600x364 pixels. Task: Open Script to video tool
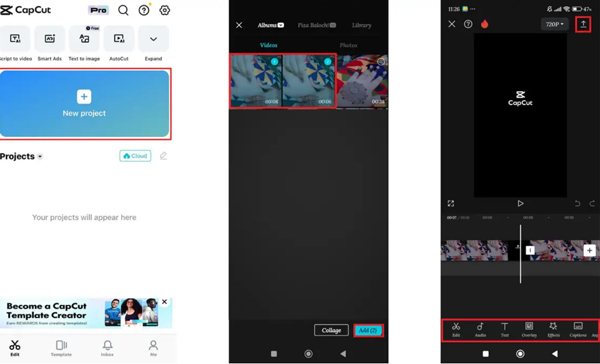(15, 43)
